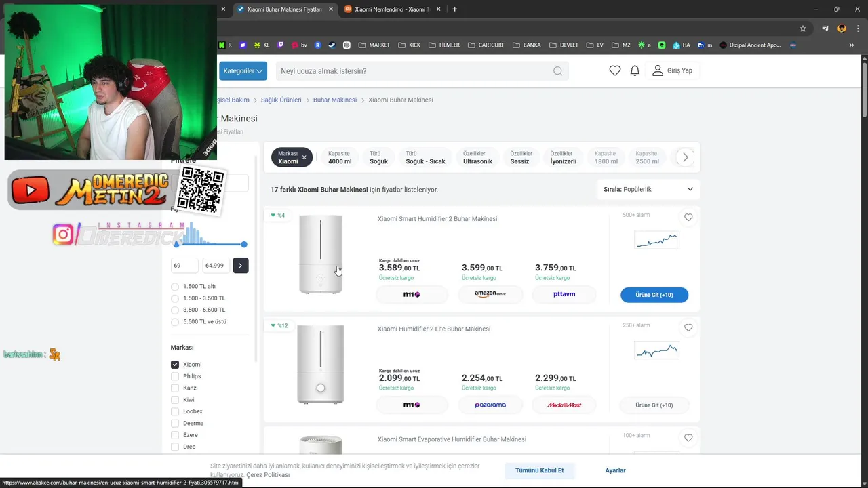Image resolution: width=868 pixels, height=488 pixels.
Task: Click the search magnifier icon in search box
Action: click(557, 71)
